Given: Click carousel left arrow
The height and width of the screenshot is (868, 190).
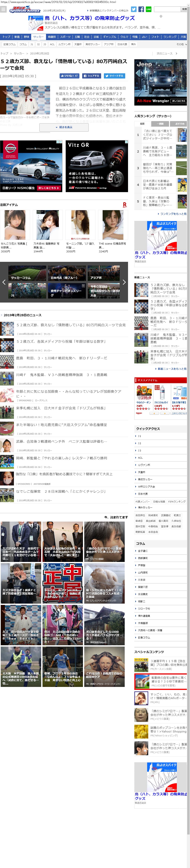Looking at the screenshot, I should click(x=4, y=282).
